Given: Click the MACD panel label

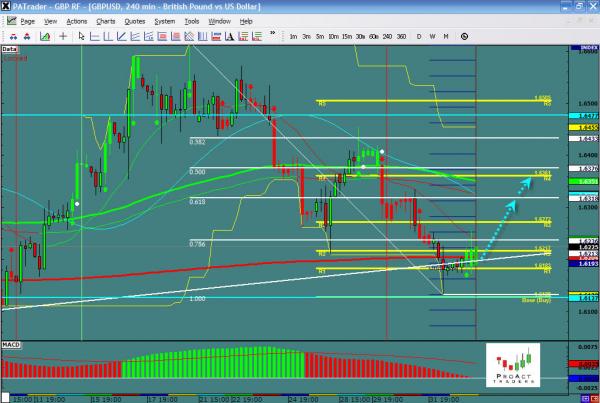Looking at the screenshot, I should 12,344.
